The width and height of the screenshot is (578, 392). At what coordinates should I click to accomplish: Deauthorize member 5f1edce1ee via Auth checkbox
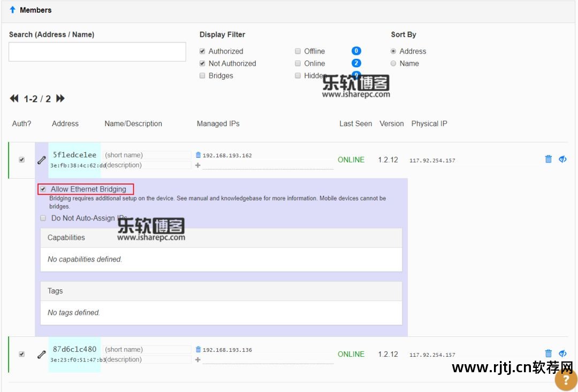(21, 159)
